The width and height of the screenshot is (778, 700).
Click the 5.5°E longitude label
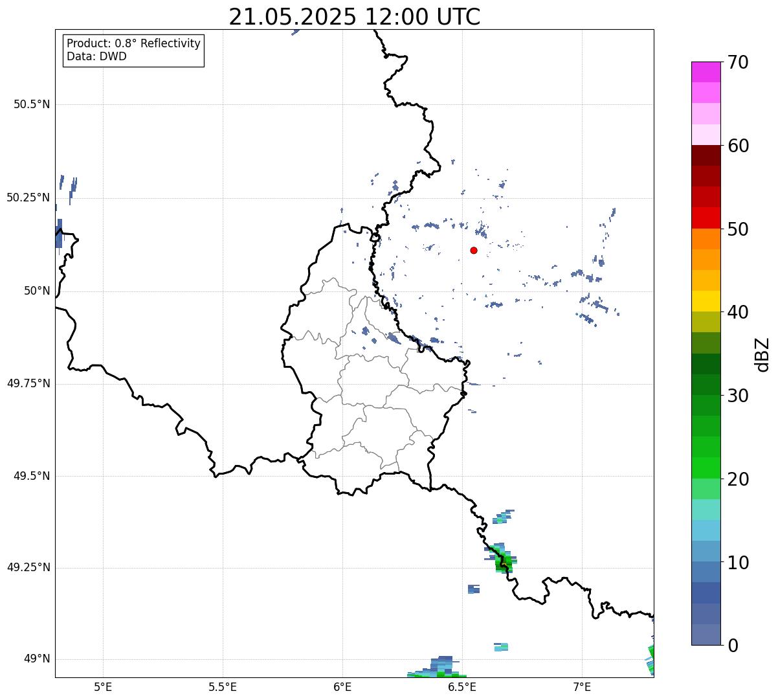223,686
